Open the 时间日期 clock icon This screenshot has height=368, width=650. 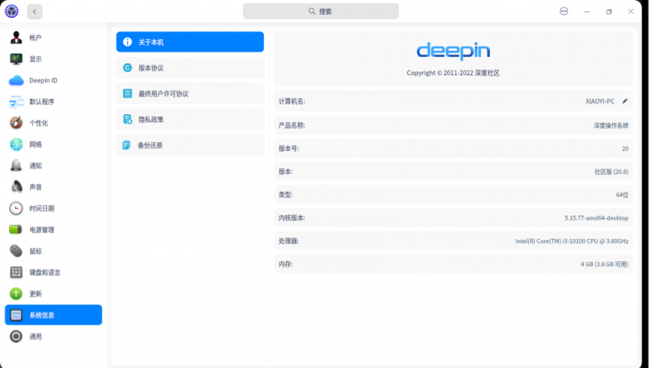pos(16,208)
